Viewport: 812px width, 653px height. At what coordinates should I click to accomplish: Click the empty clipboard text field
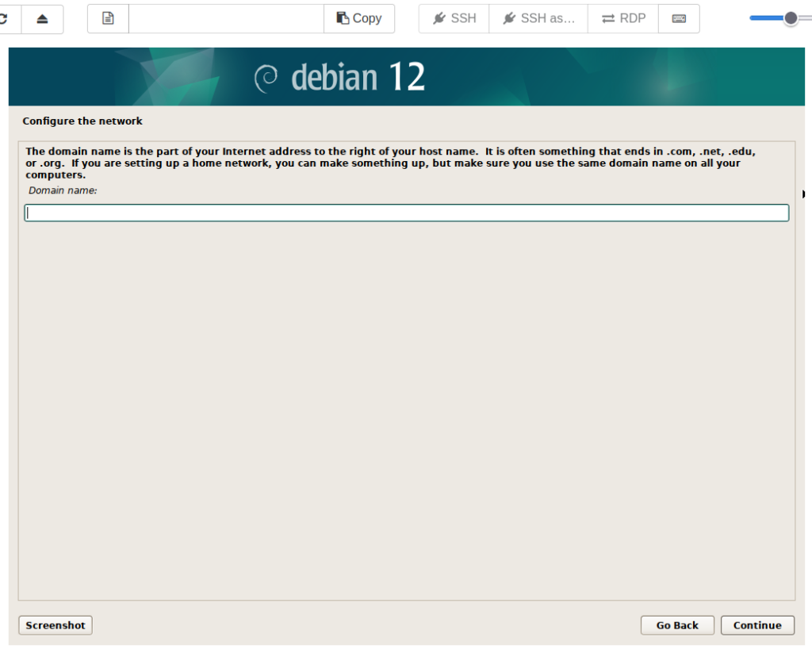[x=226, y=18]
